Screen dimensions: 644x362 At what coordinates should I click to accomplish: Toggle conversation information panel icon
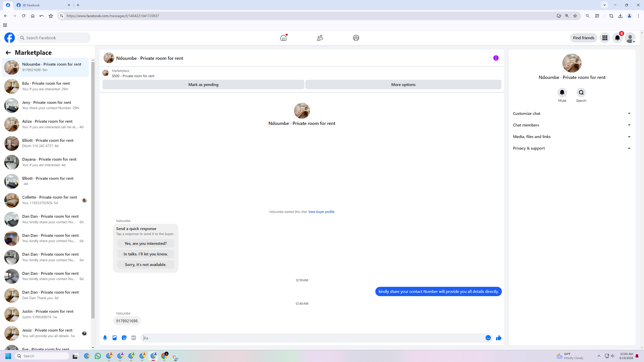coord(496,58)
